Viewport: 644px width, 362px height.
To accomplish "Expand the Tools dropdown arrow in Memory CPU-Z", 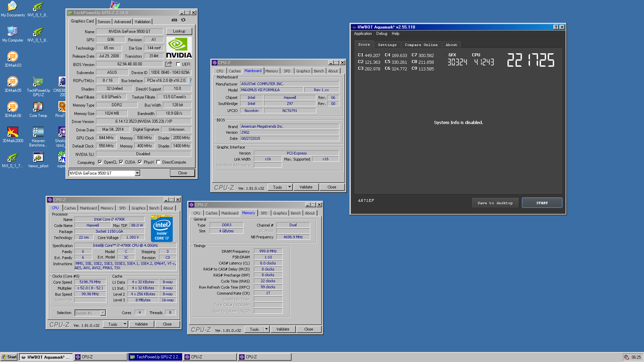I will click(x=267, y=329).
